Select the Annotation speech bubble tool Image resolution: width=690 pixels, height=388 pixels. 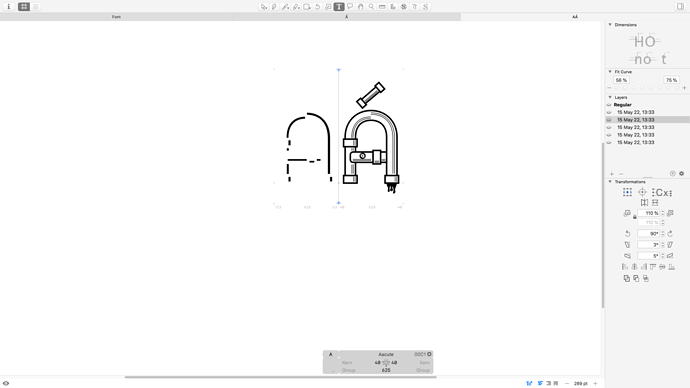[x=350, y=7]
